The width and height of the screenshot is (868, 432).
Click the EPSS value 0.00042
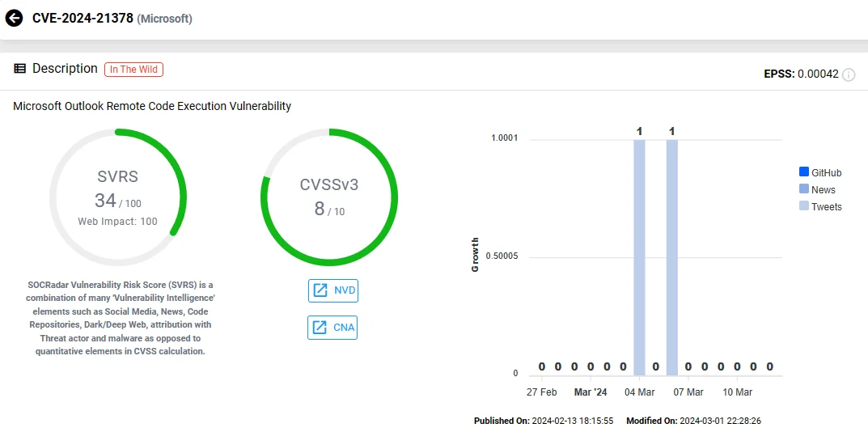[x=818, y=74]
